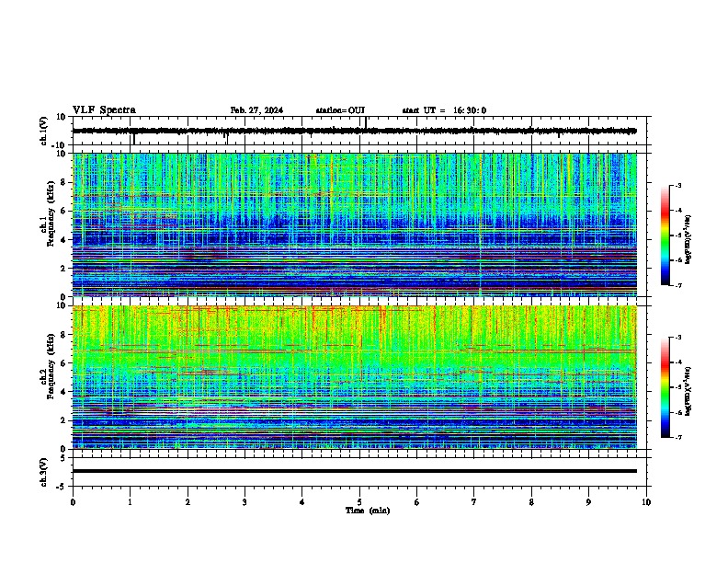Click the "Time (min)" axis label
This screenshot has height=563, width=728.
(x=368, y=511)
